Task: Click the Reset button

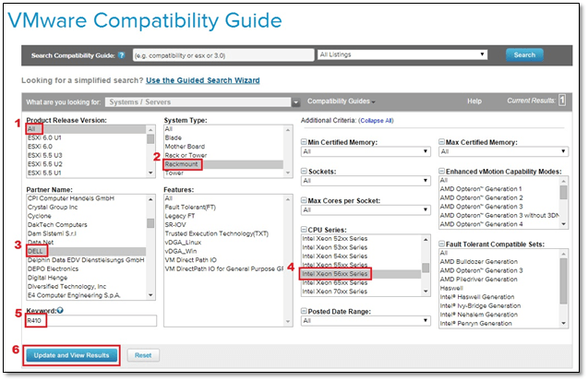Action: [143, 355]
